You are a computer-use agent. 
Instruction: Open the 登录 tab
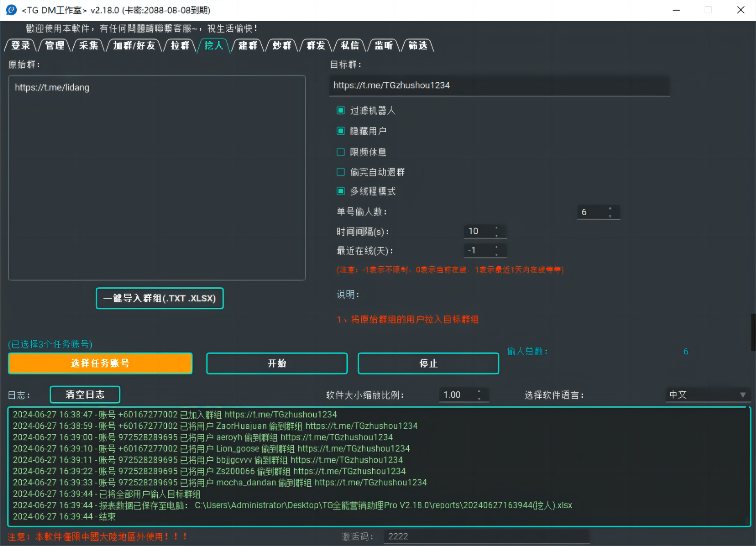coord(20,45)
